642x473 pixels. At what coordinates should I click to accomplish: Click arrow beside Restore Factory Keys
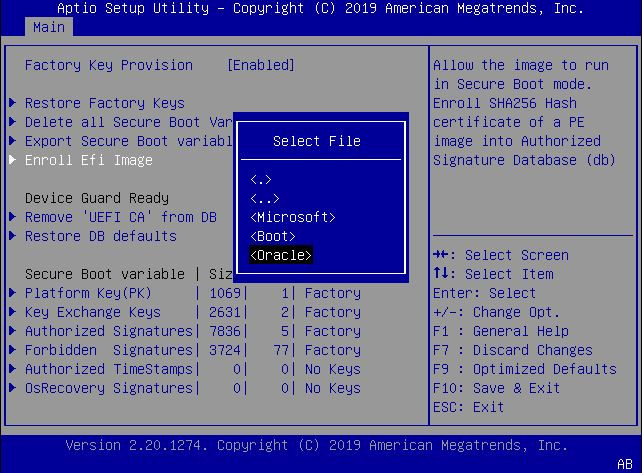click(13, 102)
